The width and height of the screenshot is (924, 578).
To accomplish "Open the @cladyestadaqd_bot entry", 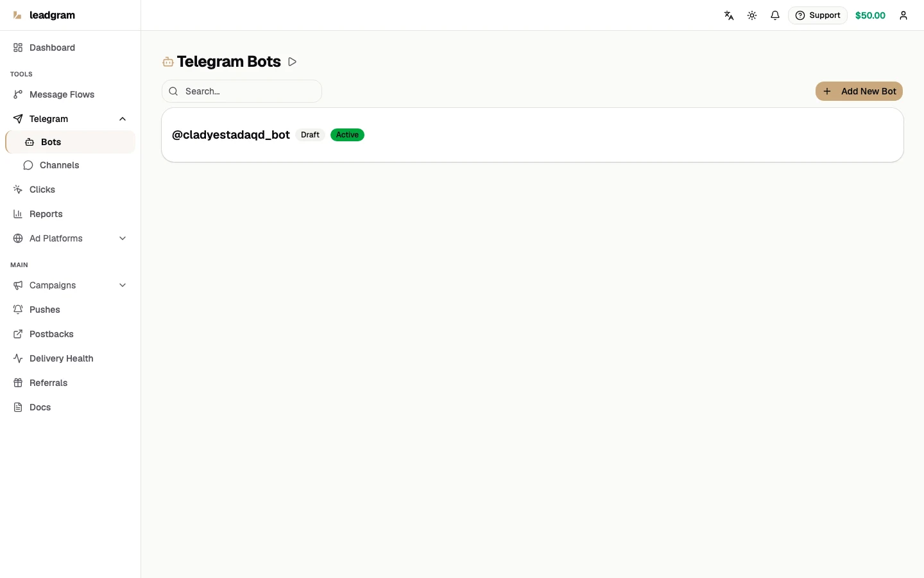I will 533,135.
